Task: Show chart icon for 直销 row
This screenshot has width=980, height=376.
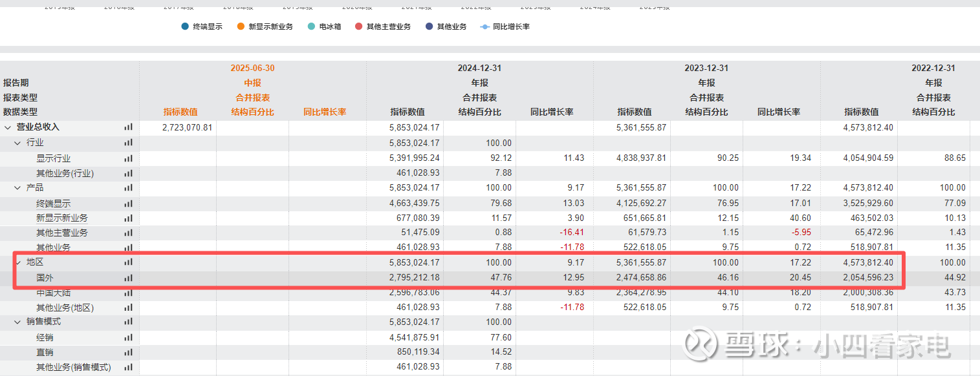Action: [x=128, y=353]
